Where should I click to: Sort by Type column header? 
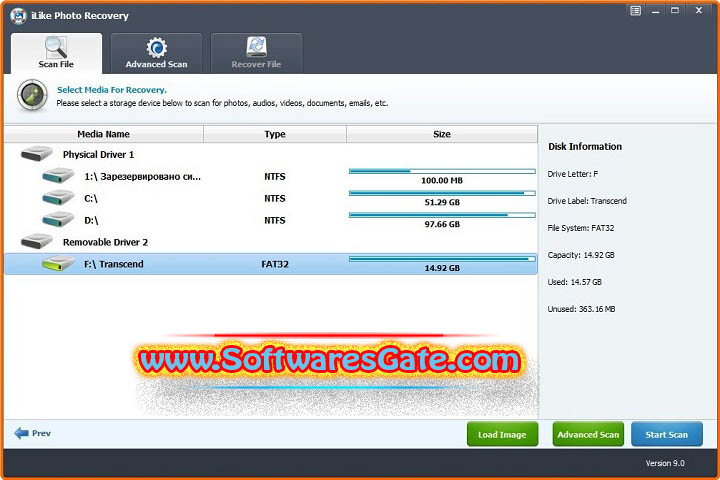[x=275, y=134]
